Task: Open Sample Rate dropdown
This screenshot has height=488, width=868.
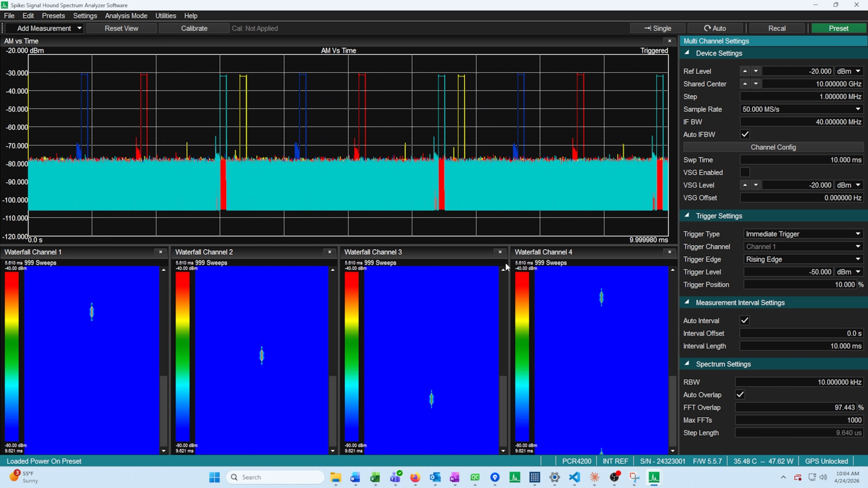Action: (x=802, y=109)
